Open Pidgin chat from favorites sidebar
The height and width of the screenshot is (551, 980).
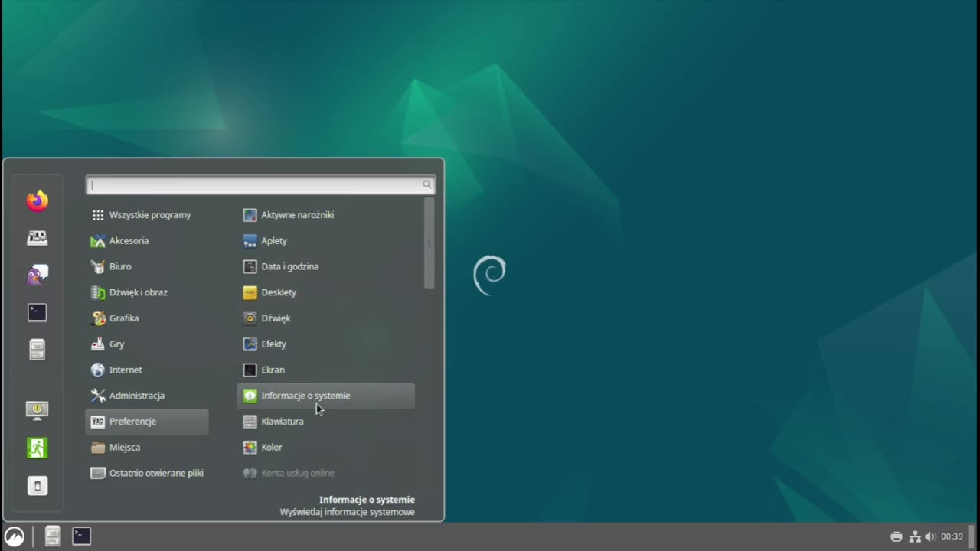(37, 275)
